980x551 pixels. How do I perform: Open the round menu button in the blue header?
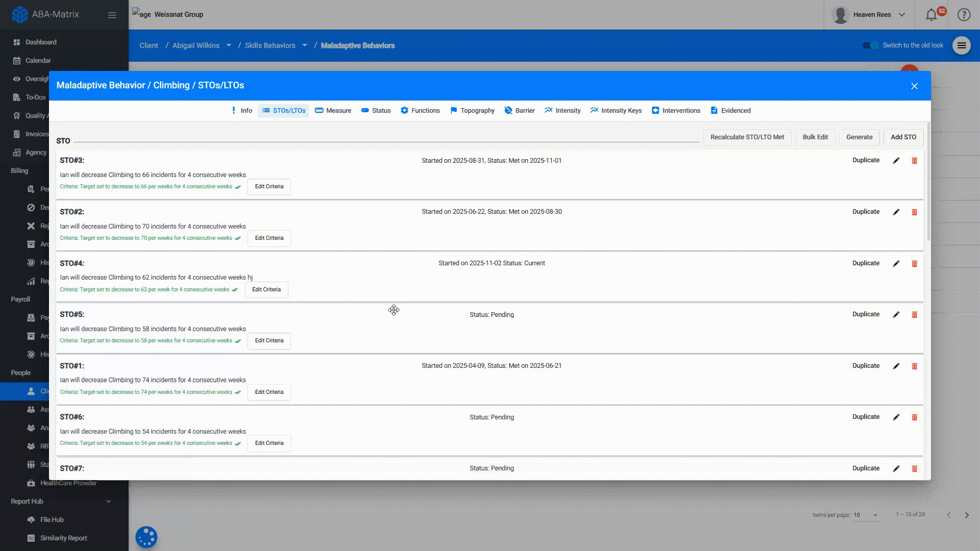pos(961,45)
